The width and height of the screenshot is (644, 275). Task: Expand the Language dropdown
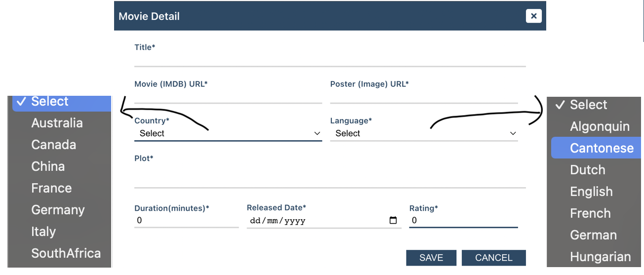click(x=424, y=133)
